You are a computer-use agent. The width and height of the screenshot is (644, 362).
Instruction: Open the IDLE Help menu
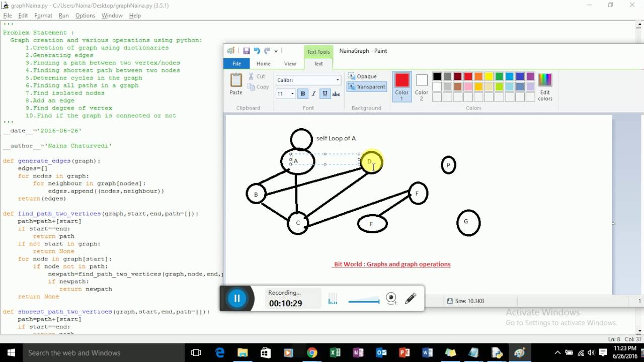coord(135,16)
